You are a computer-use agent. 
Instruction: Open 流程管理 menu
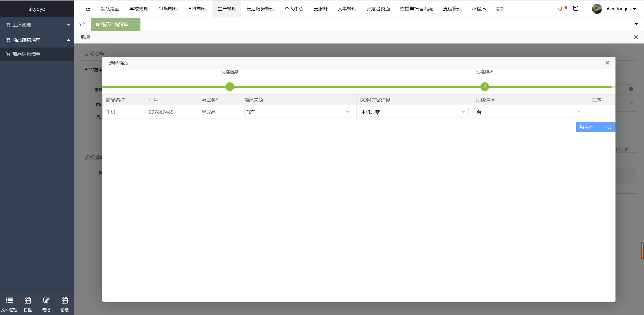(452, 9)
